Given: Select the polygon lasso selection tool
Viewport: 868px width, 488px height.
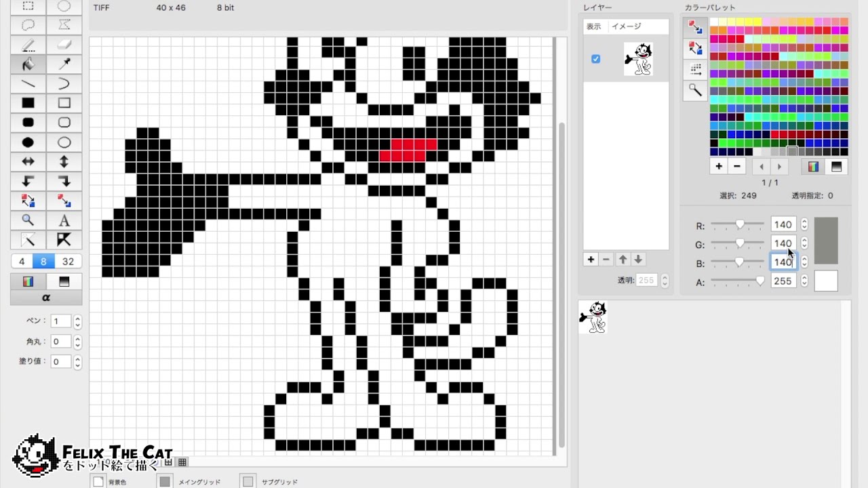Looking at the screenshot, I should [x=64, y=25].
